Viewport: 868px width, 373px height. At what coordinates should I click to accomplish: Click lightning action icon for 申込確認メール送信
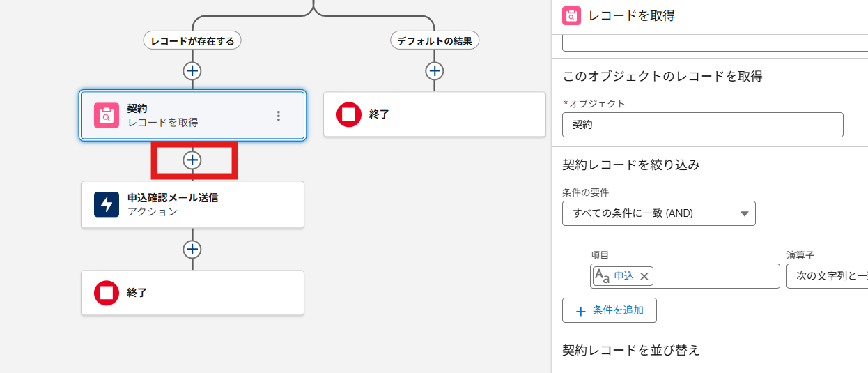[x=107, y=204]
